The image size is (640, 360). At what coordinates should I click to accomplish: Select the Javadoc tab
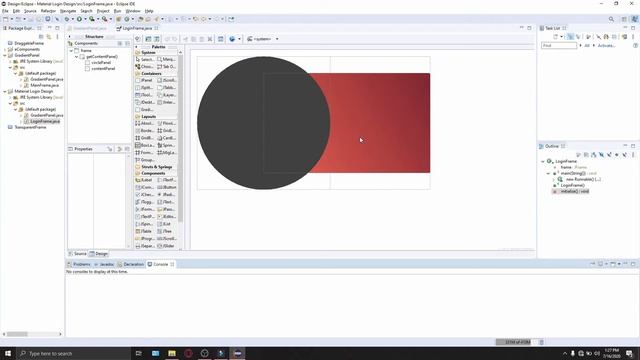[x=104, y=264]
